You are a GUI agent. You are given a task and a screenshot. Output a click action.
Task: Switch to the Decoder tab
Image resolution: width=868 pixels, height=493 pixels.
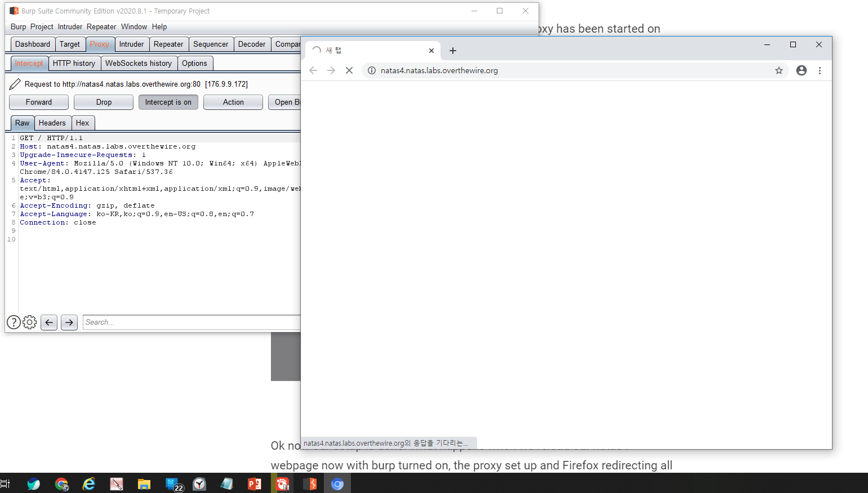coord(252,44)
